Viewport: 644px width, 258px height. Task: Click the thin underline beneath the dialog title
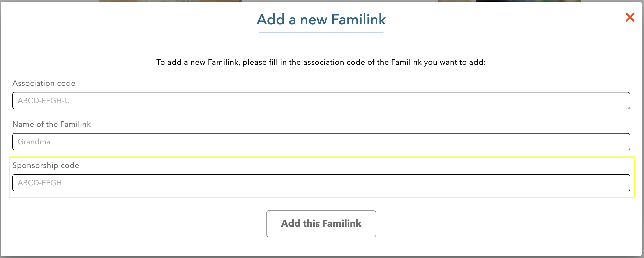point(321,32)
